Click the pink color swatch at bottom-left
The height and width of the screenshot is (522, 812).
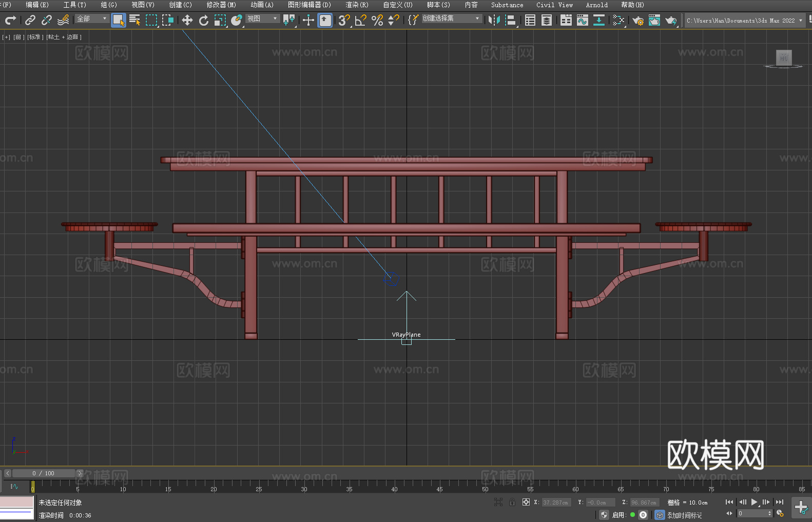click(16, 501)
